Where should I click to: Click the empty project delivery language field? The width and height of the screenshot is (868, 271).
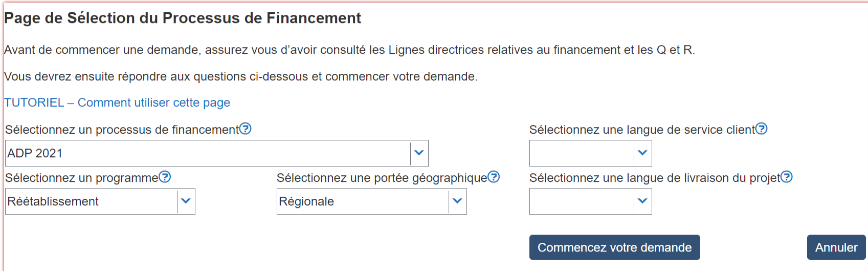582,201
